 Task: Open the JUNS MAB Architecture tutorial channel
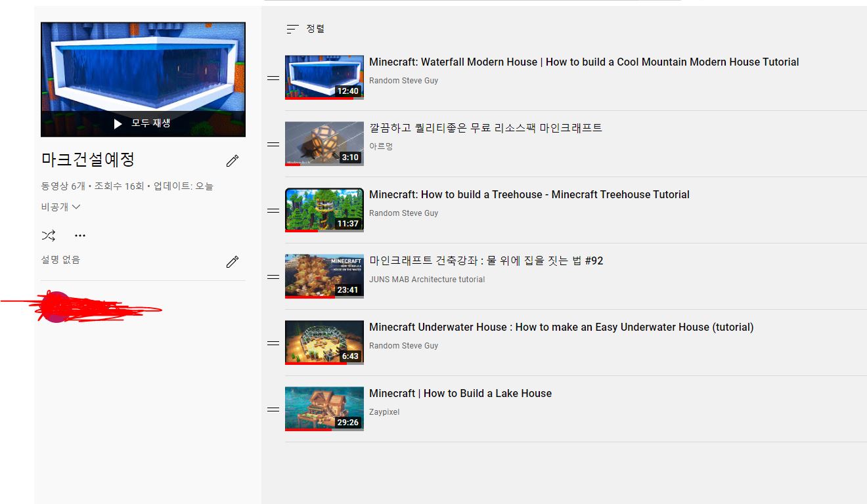pos(427,280)
